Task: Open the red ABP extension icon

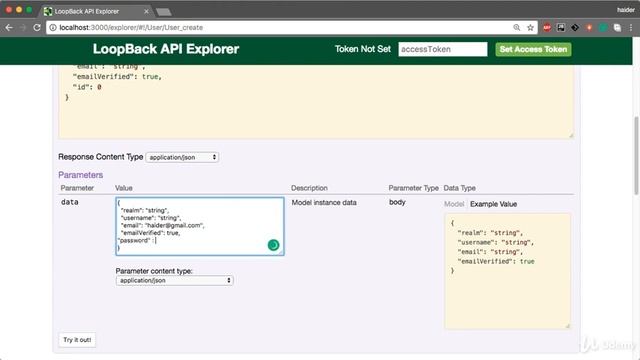Action: [x=547, y=27]
